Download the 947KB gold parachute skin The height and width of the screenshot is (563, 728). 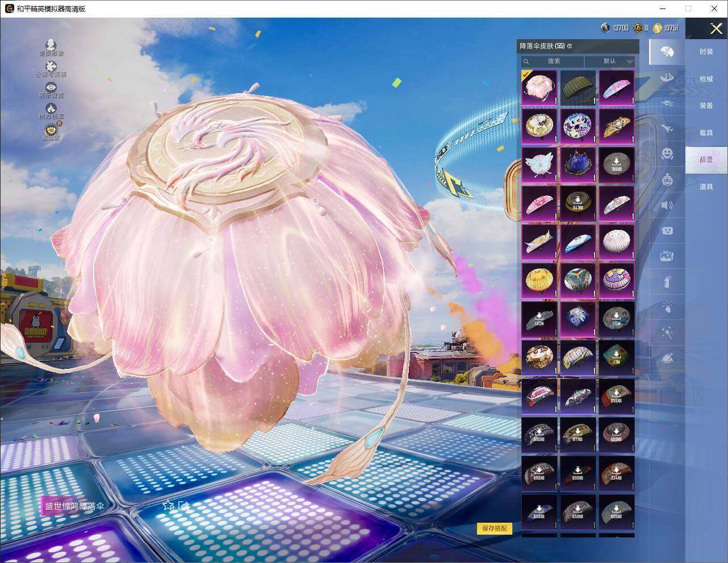578,203
